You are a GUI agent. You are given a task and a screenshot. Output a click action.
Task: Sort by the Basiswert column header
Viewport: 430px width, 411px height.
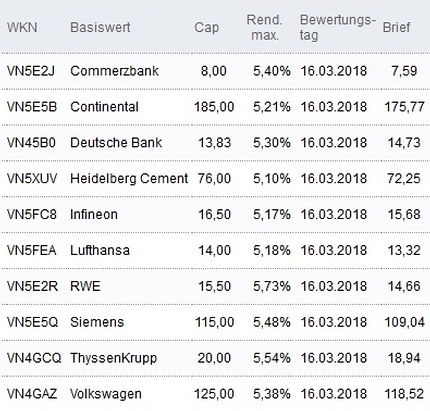pos(100,27)
